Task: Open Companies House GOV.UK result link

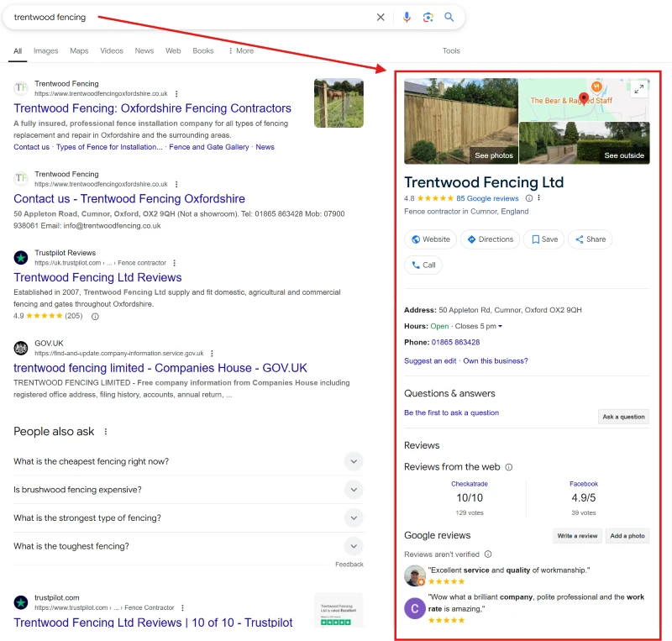Action: (x=160, y=368)
